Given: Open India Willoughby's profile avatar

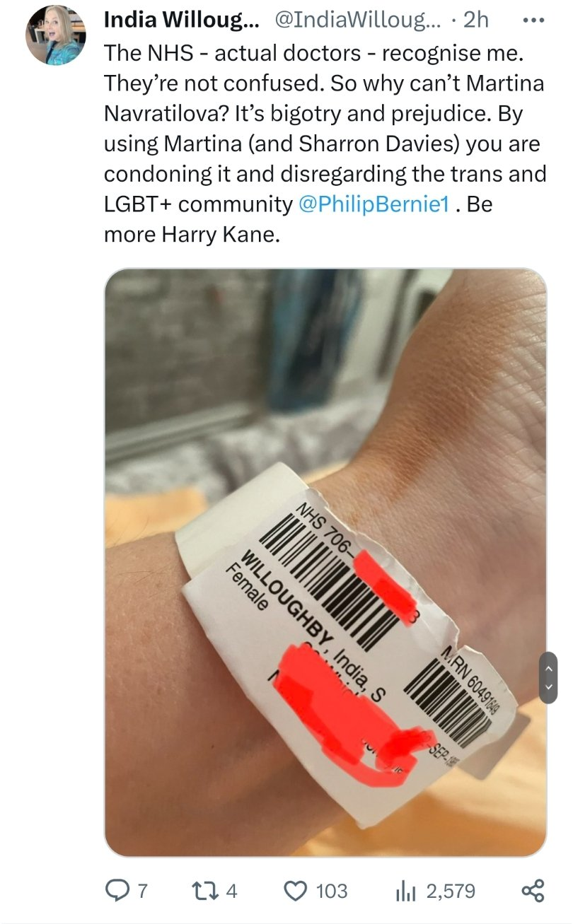Looking at the screenshot, I should pyautogui.click(x=55, y=35).
